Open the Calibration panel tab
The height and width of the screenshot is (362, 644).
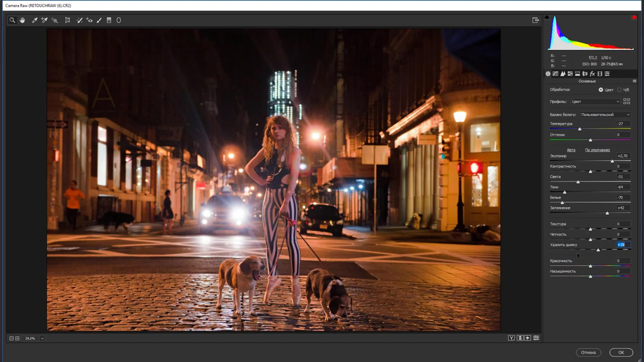pyautogui.click(x=600, y=74)
